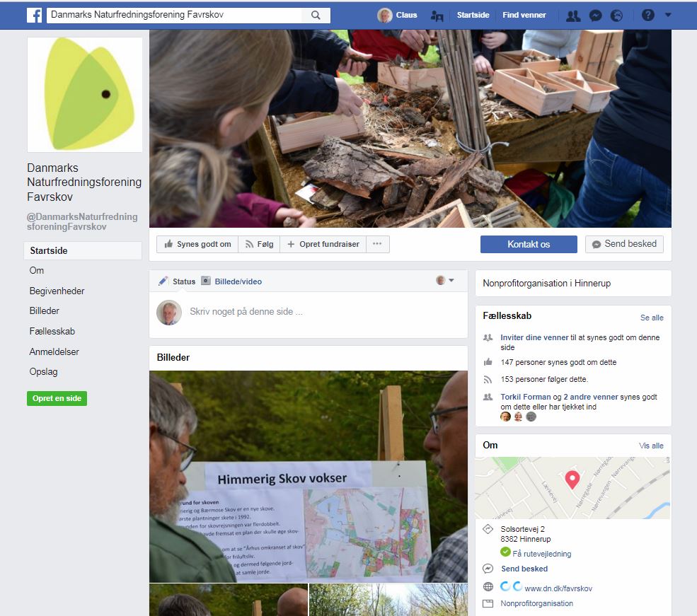697x616 pixels.
Task: Click the third grey friend avatar
Action: (x=531, y=417)
